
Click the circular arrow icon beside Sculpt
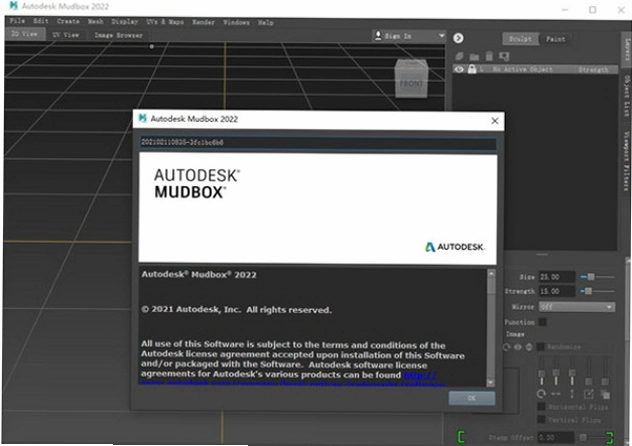pyautogui.click(x=458, y=38)
